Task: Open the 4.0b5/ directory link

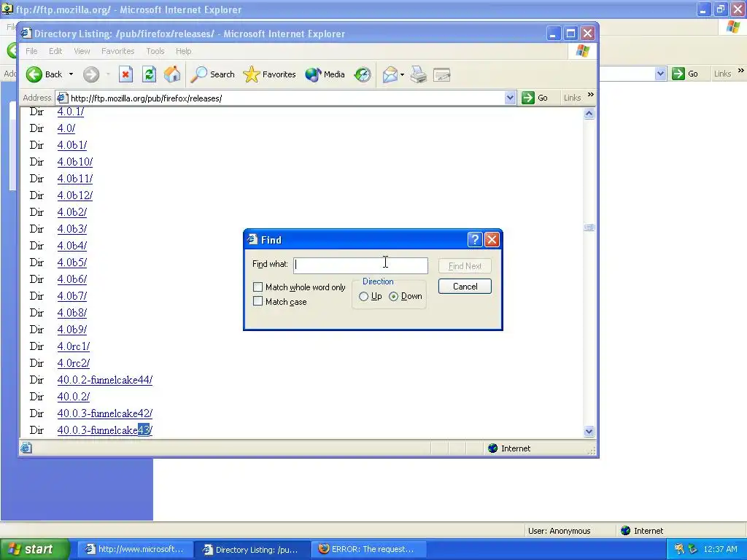Action: pos(72,262)
